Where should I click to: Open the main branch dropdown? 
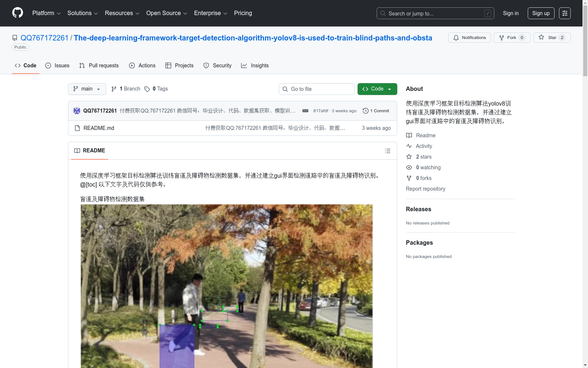click(x=87, y=89)
